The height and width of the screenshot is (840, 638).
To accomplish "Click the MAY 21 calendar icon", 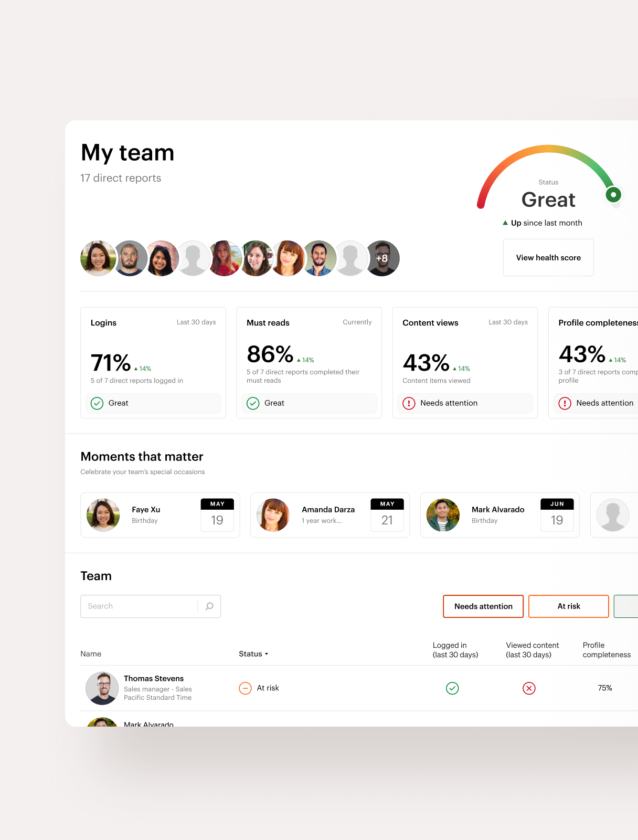I will [387, 515].
